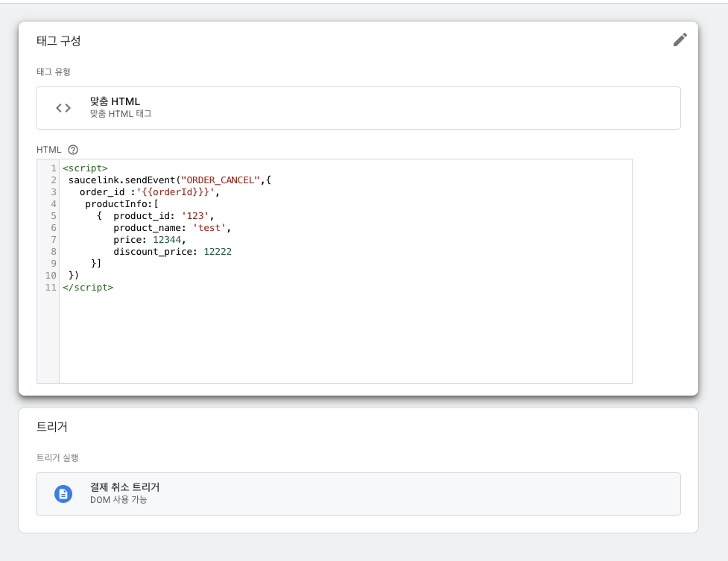Click the 태그 구성 section heading

coord(59,41)
